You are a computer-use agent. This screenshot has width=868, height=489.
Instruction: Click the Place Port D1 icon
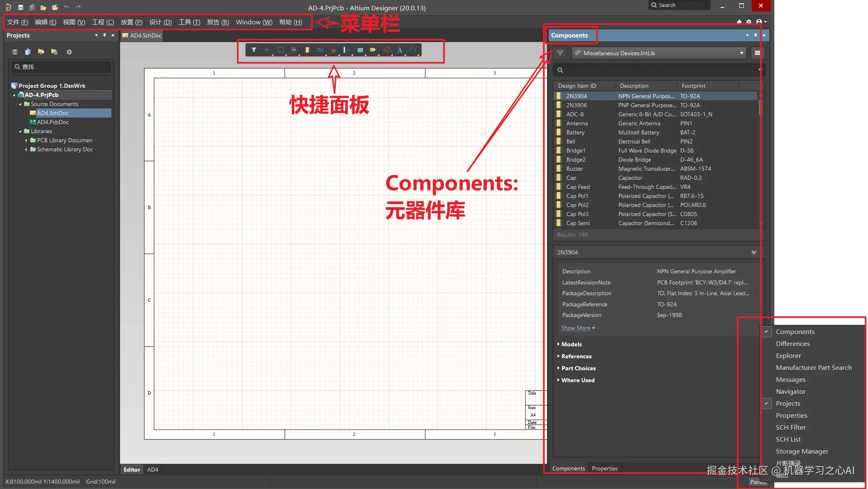[x=373, y=50]
